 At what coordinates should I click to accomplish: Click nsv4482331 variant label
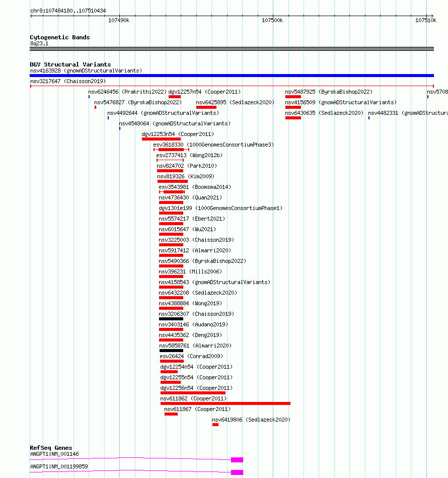point(408,113)
